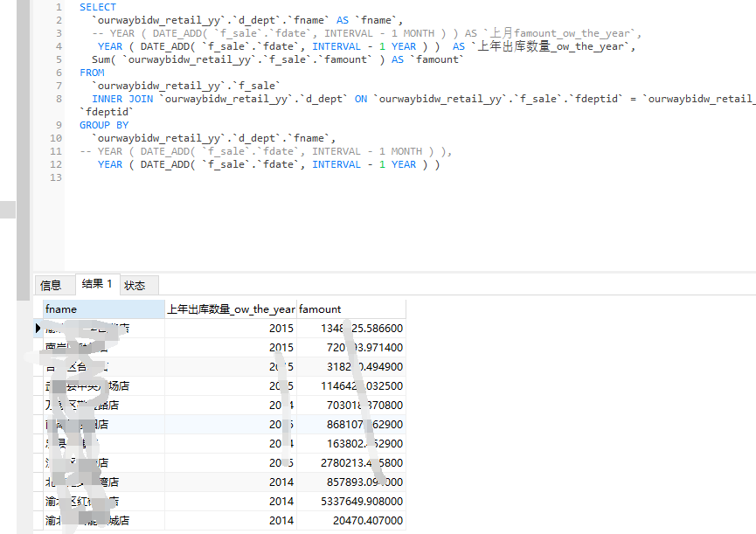Place cursor on the SELECT keyword
The width and height of the screenshot is (756, 534).
[97, 6]
